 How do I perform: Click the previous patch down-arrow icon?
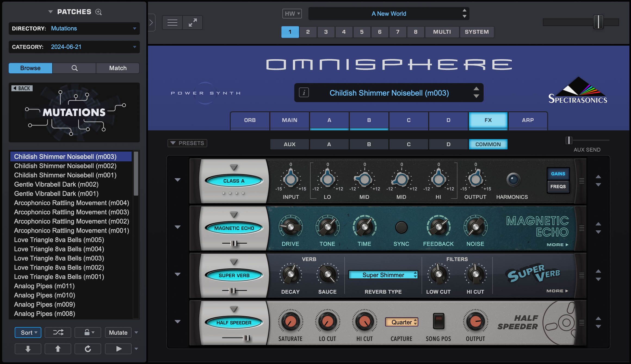[x=477, y=96]
